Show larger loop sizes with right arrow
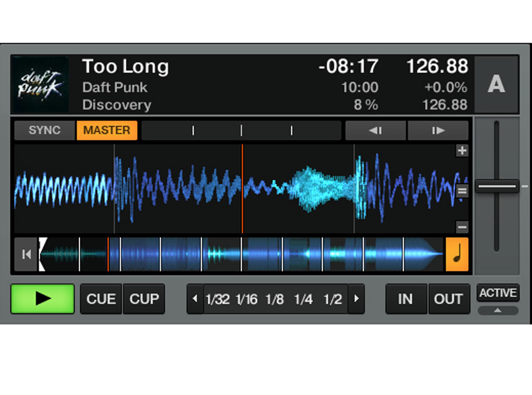Screen dimensions: 532x395 (x=356, y=299)
